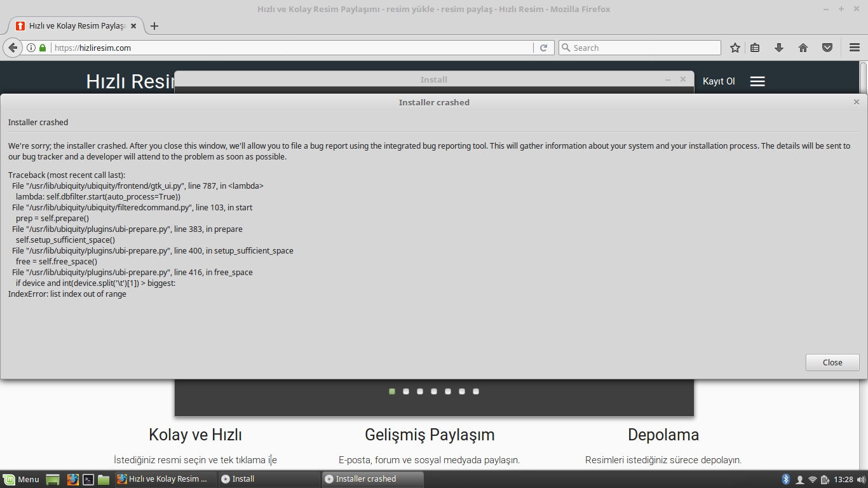Click the 'IndexError: list index out of range' line
Image resolution: width=868 pixels, height=488 pixels.
(x=67, y=294)
